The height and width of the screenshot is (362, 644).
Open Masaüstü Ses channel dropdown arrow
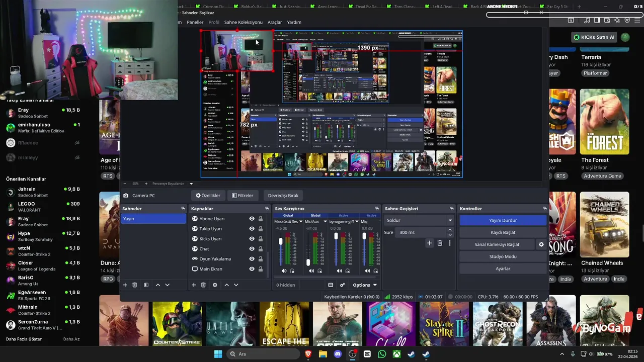coord(301,222)
